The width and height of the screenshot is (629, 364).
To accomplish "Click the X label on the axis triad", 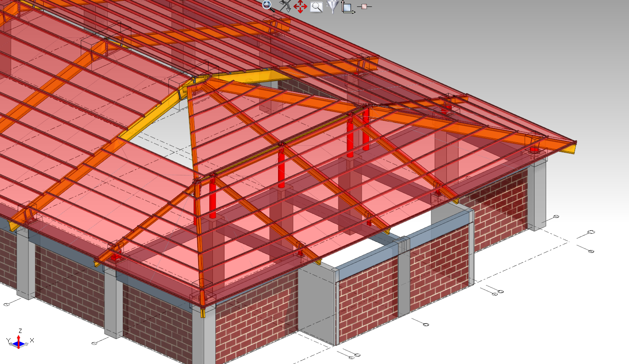I will [x=32, y=340].
